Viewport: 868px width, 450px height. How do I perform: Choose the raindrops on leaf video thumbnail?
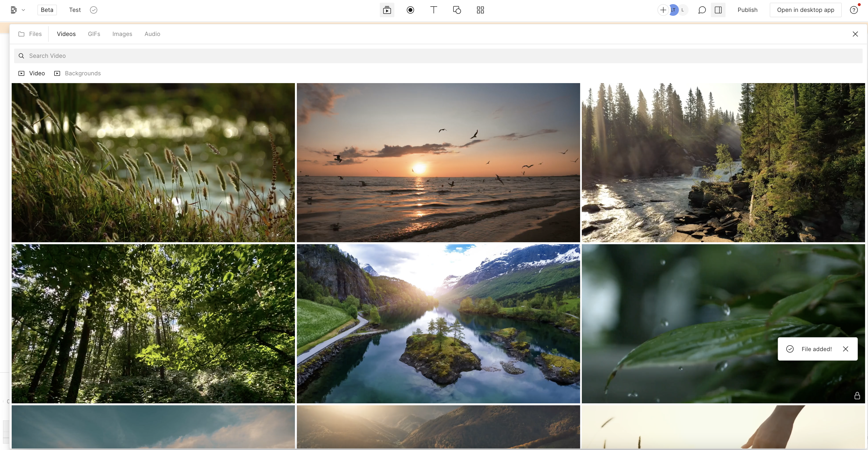click(x=723, y=324)
